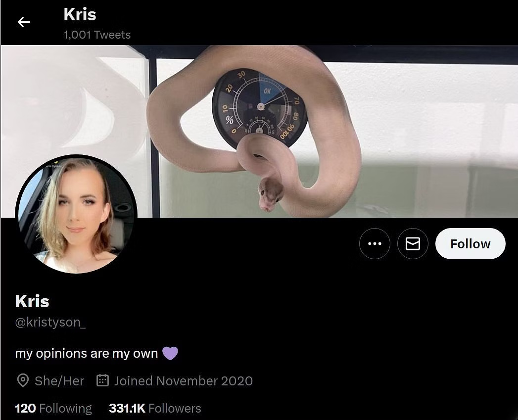
Task: Click the hygrometer gauge in the banner
Action: (x=260, y=107)
